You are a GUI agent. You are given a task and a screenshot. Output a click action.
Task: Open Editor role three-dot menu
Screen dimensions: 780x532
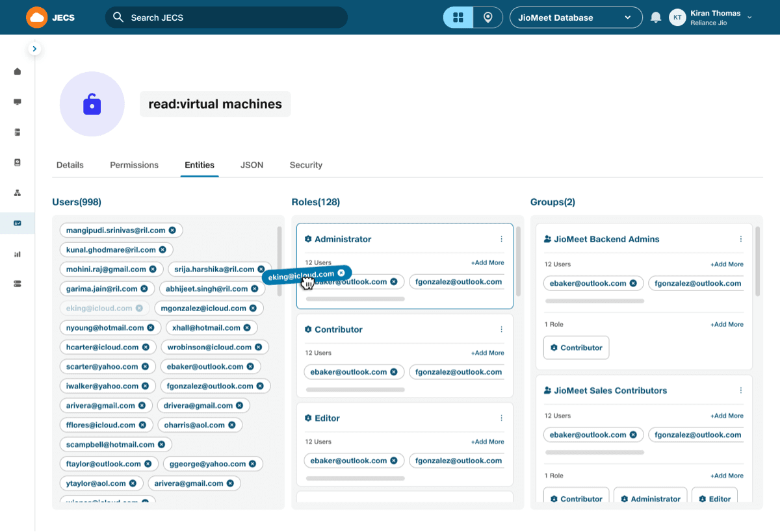pyautogui.click(x=501, y=418)
